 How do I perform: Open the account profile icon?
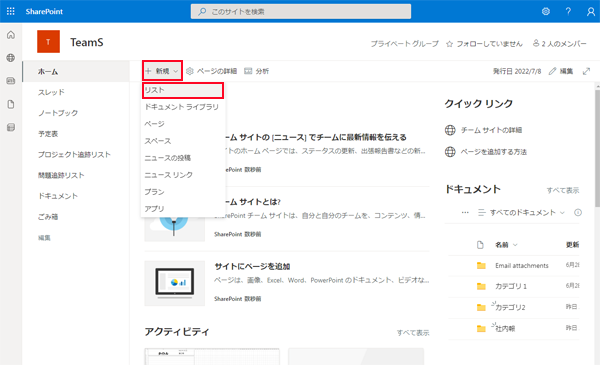point(590,11)
